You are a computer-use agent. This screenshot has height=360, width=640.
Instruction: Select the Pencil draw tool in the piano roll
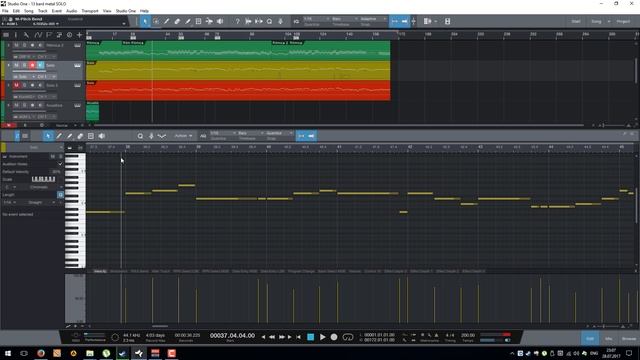point(59,136)
